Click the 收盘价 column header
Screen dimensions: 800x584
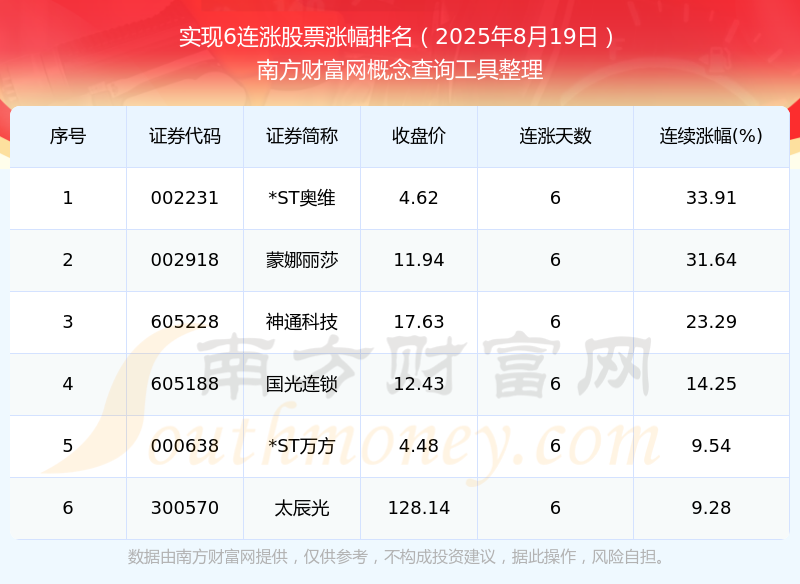point(419,136)
